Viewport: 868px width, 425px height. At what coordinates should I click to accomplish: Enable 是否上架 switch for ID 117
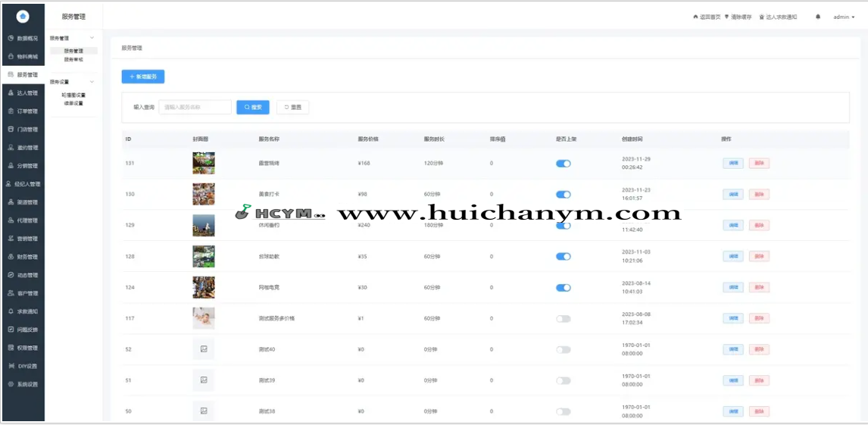563,319
